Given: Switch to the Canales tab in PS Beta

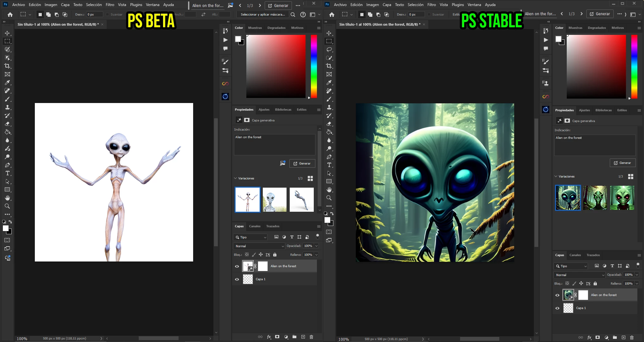Looking at the screenshot, I should 255,226.
